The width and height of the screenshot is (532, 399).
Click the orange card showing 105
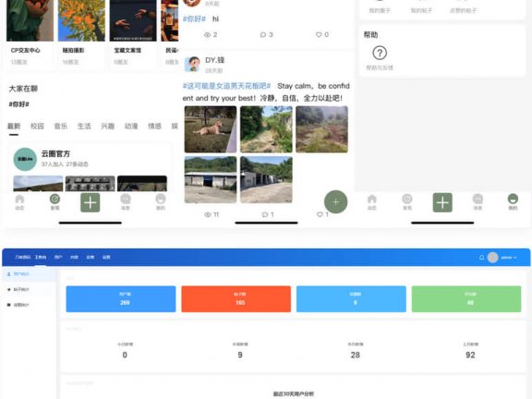236,299
